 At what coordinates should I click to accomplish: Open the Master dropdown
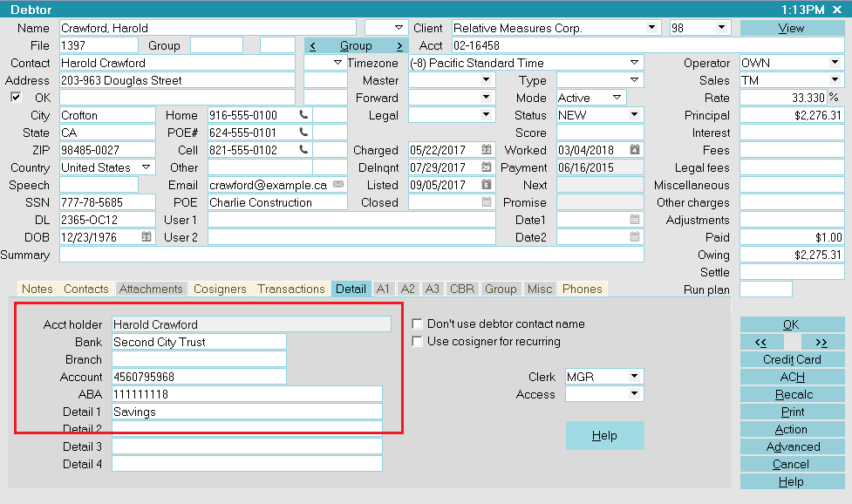(487, 80)
